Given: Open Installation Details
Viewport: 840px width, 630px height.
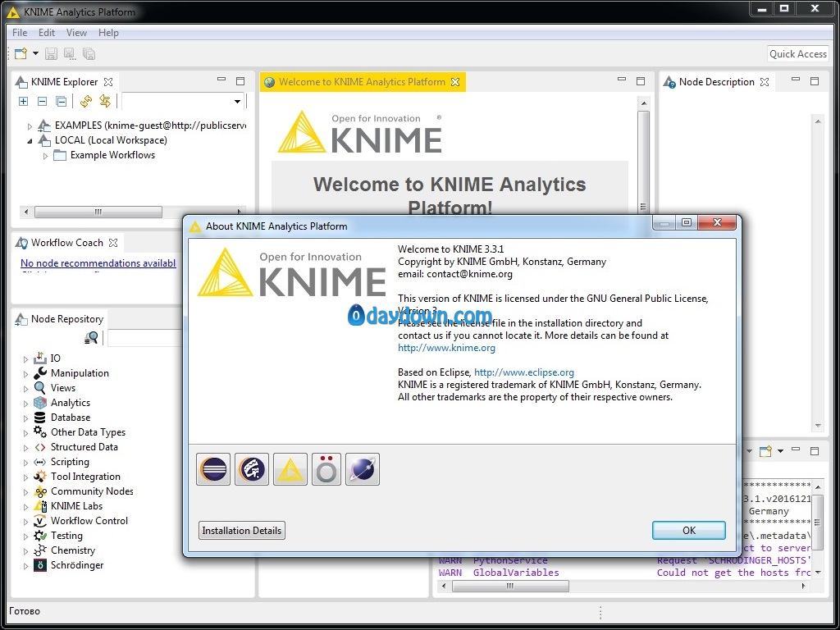Looking at the screenshot, I should point(242,531).
